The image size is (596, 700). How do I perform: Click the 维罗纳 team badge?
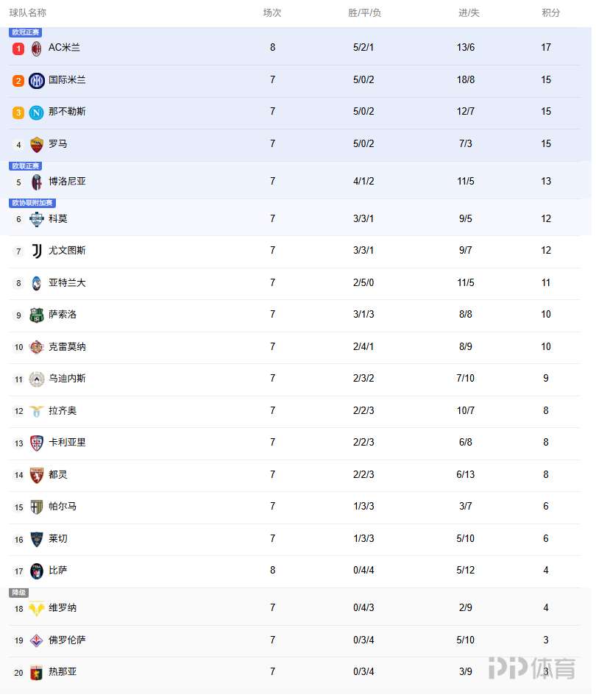click(x=37, y=609)
